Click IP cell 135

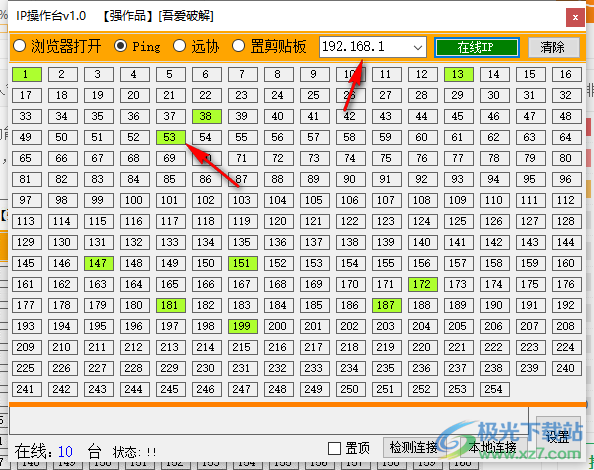pos(242,242)
